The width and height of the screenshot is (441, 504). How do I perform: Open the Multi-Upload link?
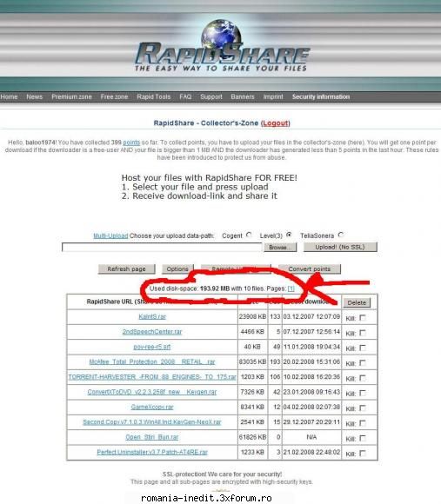tap(110, 236)
